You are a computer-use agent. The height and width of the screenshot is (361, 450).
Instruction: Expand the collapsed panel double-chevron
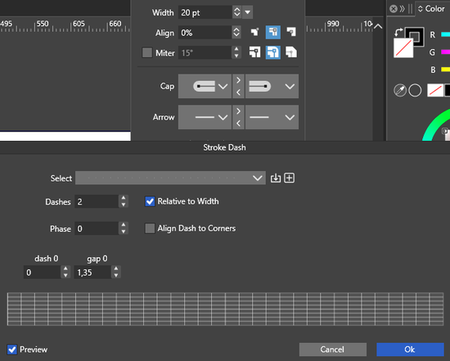tap(402, 9)
